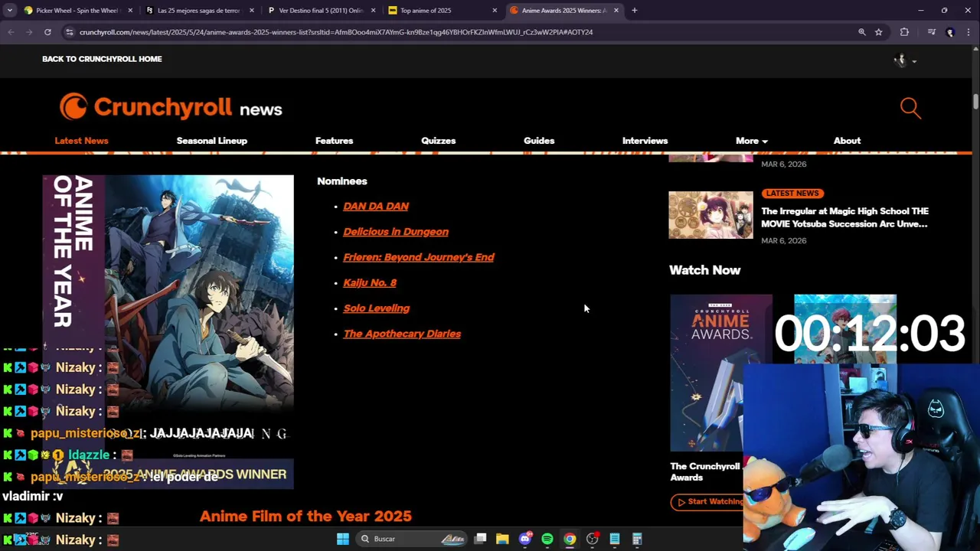980x551 pixels.
Task: Open the Quizzes menu item
Action: pyautogui.click(x=438, y=141)
